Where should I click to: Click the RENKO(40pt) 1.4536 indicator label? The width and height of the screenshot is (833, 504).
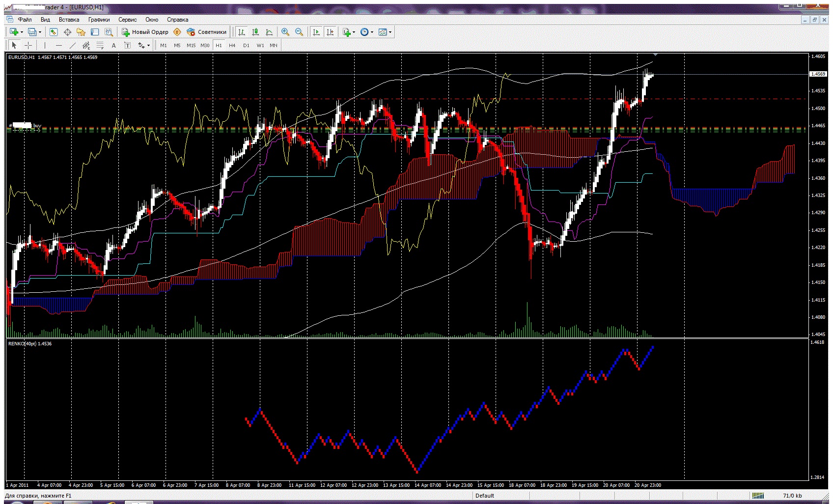coord(30,343)
